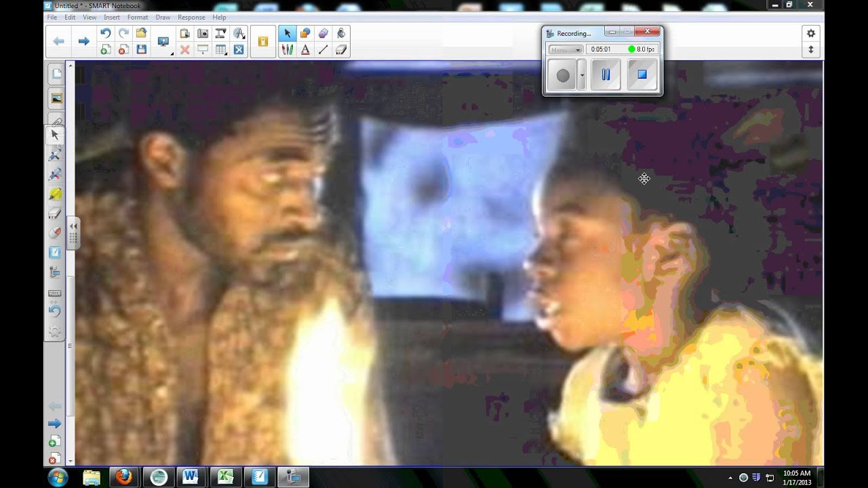Image resolution: width=868 pixels, height=488 pixels.
Task: Open the document camera tool
Action: (x=220, y=33)
